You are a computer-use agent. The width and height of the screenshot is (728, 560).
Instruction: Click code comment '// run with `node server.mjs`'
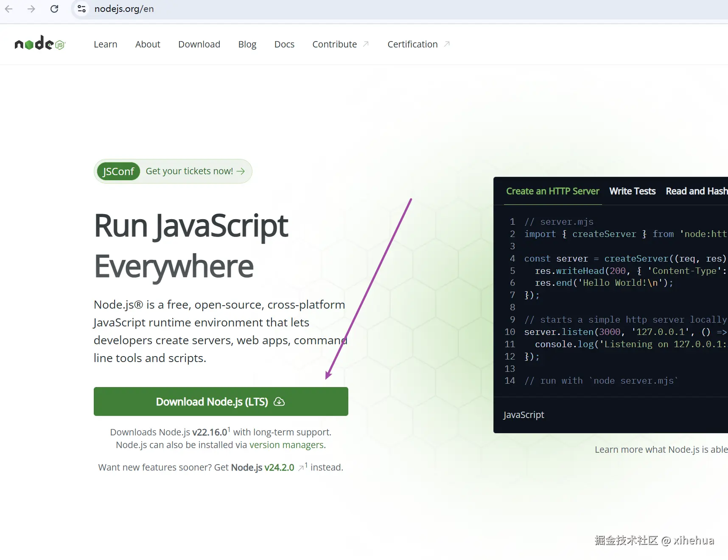click(601, 381)
